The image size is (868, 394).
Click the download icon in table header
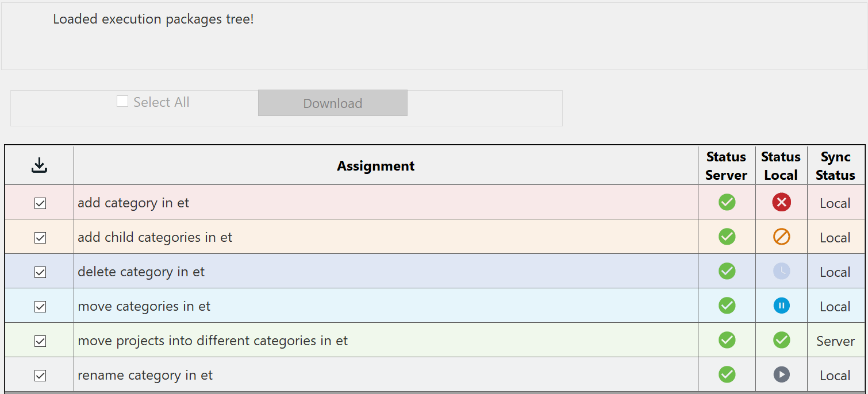[39, 166]
